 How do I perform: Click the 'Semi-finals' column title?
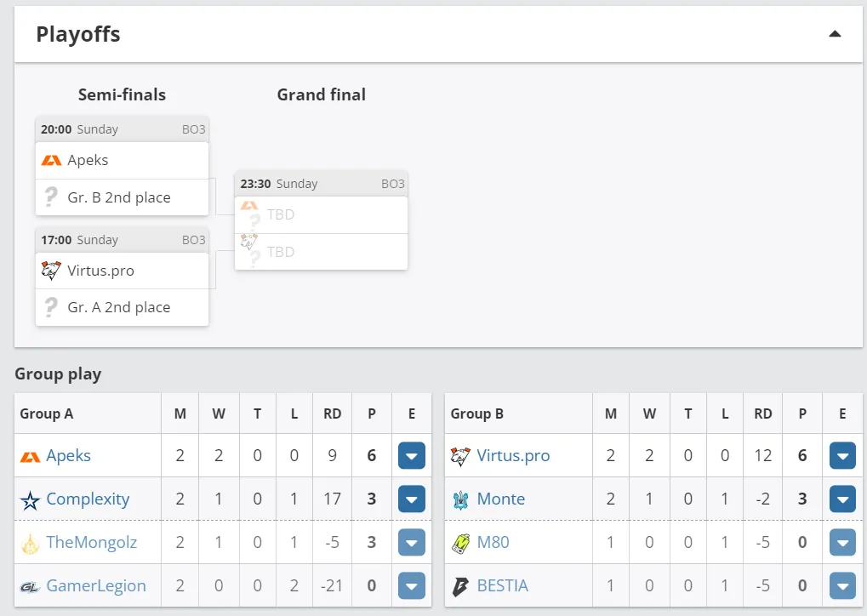pyautogui.click(x=123, y=94)
